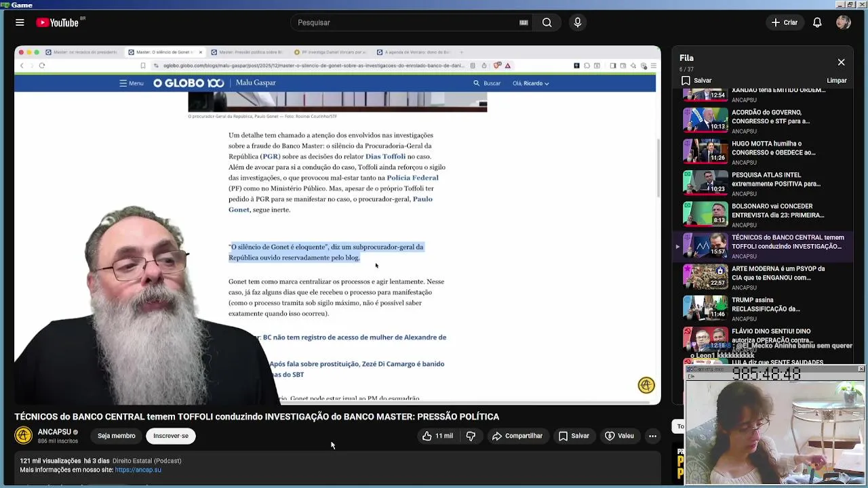Open the https://ancap.su link in description
Image resolution: width=868 pixels, height=488 pixels.
pos(138,470)
